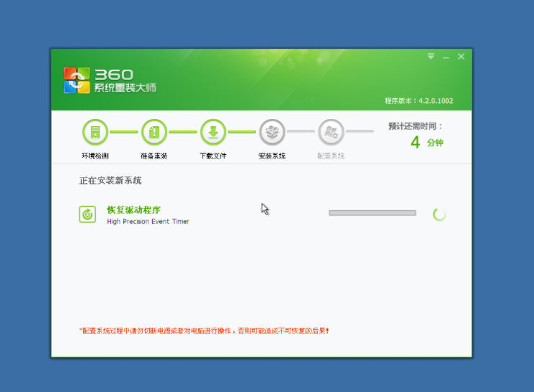Minimize the 360 reinstall window
This screenshot has width=534, height=392.
[x=446, y=56]
